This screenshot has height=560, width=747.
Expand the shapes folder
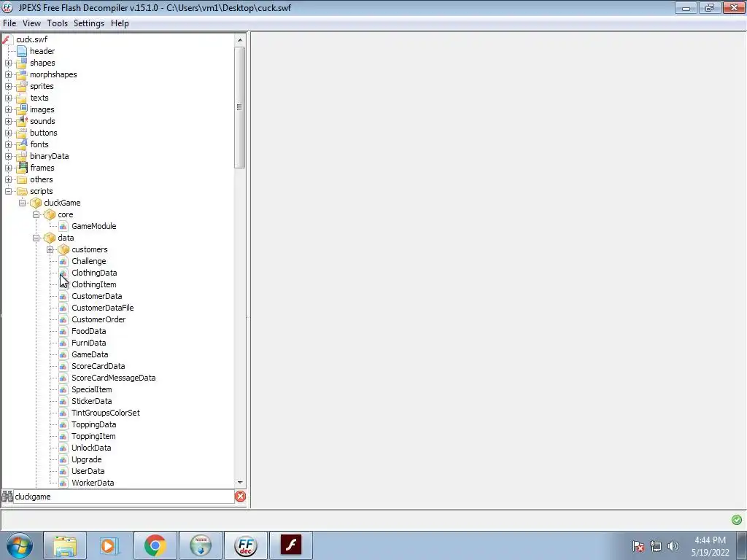pos(9,63)
